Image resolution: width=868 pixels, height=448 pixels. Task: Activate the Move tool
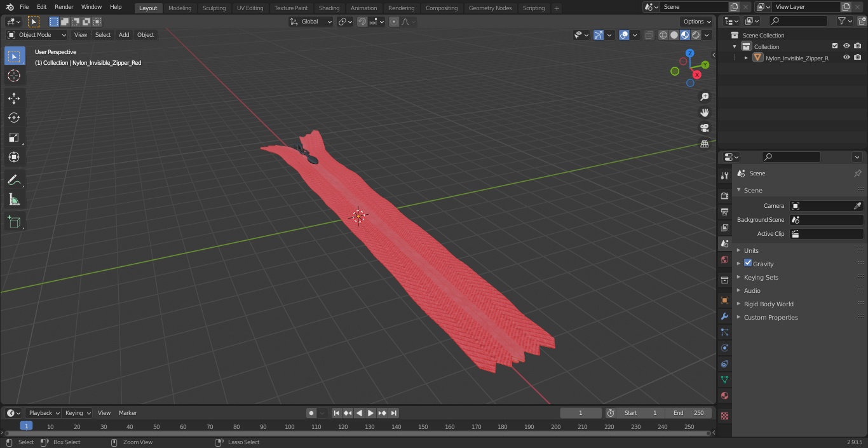(14, 98)
